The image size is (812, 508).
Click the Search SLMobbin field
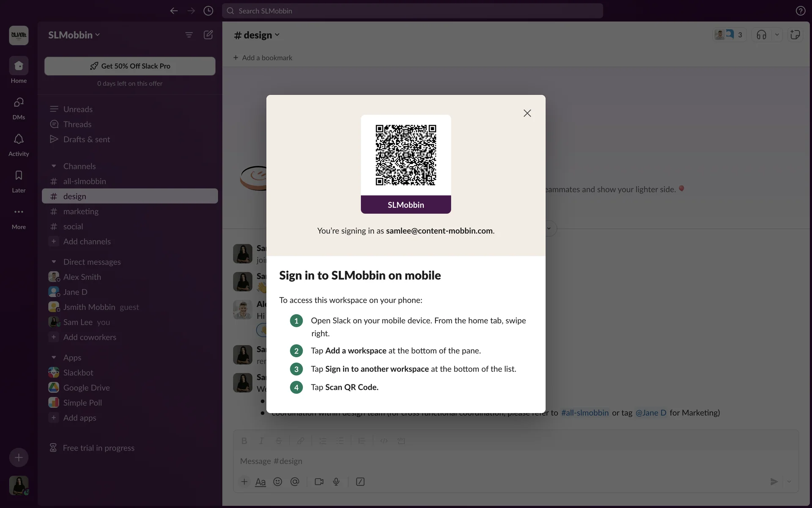(x=412, y=11)
